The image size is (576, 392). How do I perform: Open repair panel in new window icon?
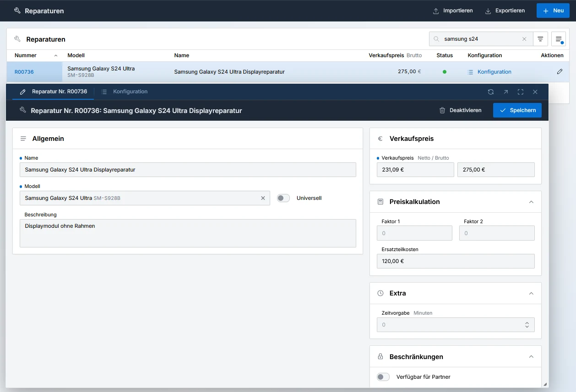click(x=506, y=92)
